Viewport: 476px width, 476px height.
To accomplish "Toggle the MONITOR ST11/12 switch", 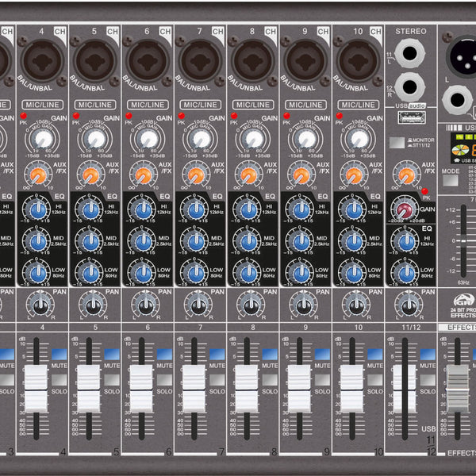I will (397, 143).
